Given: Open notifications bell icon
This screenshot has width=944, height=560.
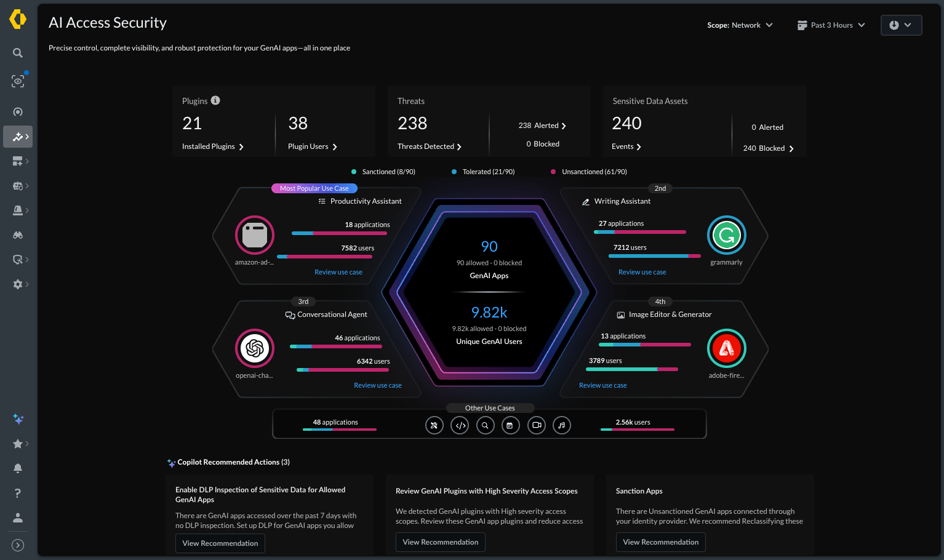Looking at the screenshot, I should (18, 468).
